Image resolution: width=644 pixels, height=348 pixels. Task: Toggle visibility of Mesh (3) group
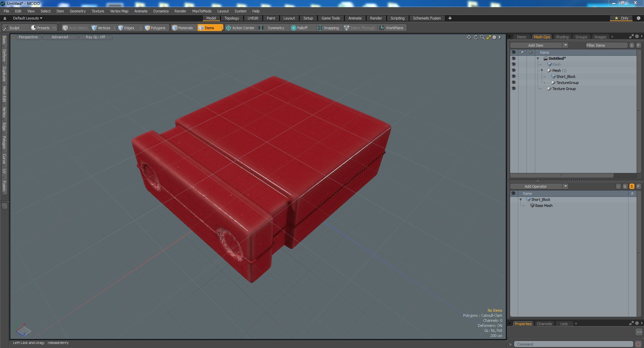click(x=513, y=71)
